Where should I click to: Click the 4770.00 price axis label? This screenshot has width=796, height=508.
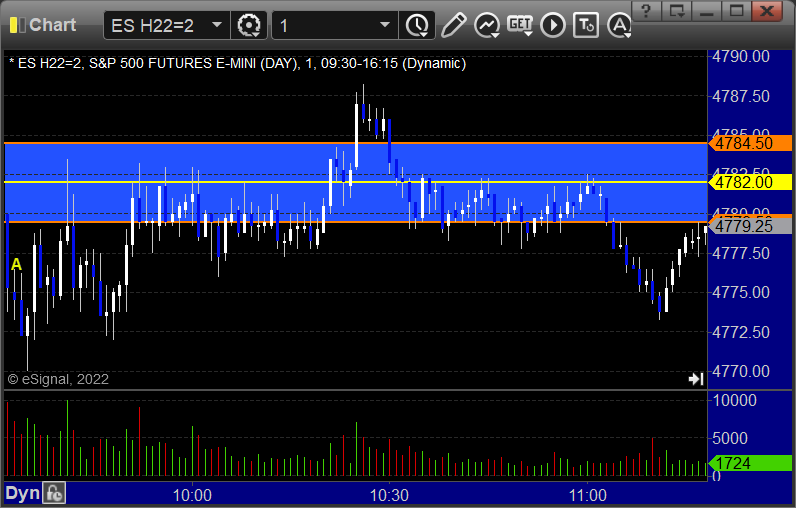coord(741,371)
